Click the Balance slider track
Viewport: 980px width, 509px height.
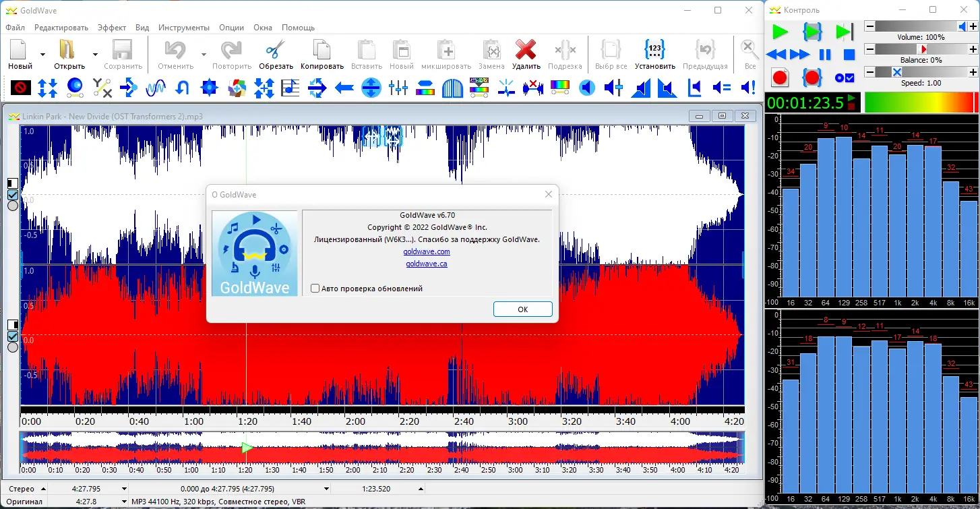(x=921, y=49)
